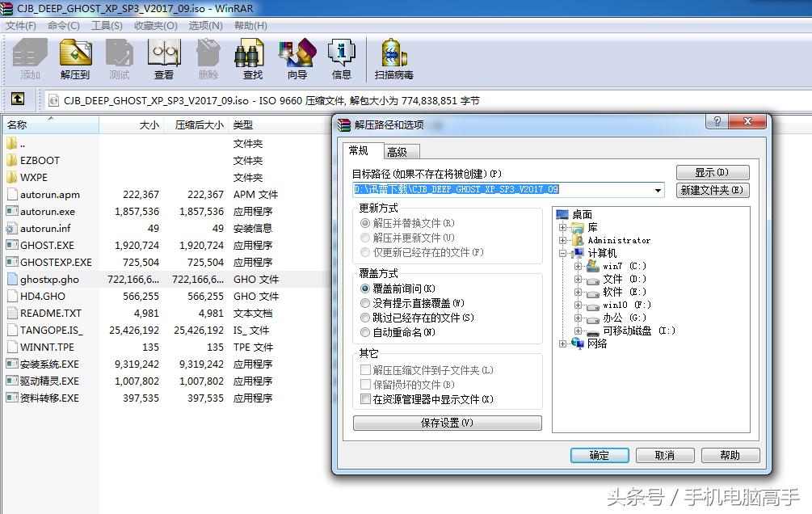This screenshot has width=812, height=514.
Task: Expand the 库 (Libraries) tree node
Action: [563, 227]
